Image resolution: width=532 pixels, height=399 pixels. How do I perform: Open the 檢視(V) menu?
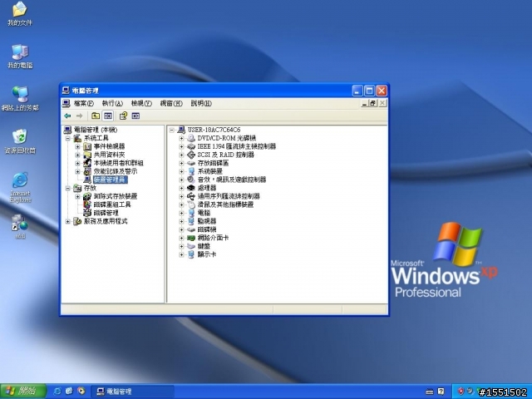click(x=141, y=103)
